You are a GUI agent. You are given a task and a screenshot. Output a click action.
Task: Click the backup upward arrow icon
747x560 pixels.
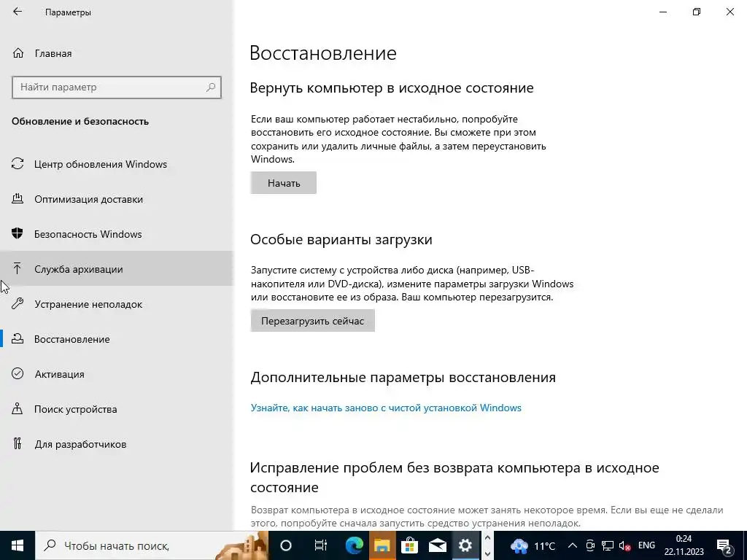point(18,268)
